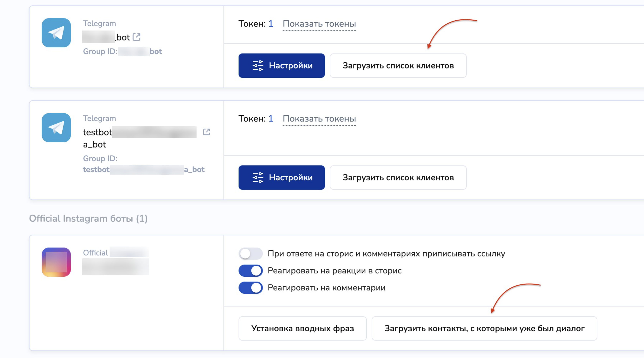This screenshot has height=358, width=644.
Task: Click token count 1 of first bot
Action: [x=271, y=24]
